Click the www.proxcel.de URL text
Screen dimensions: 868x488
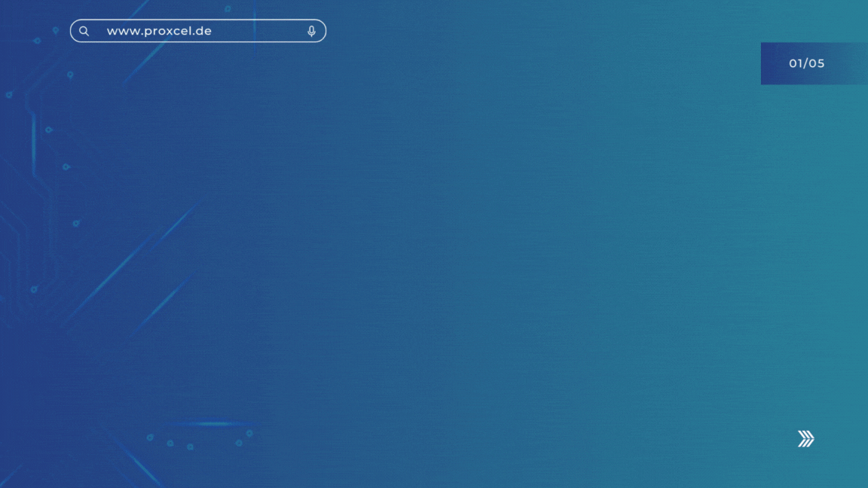(159, 31)
